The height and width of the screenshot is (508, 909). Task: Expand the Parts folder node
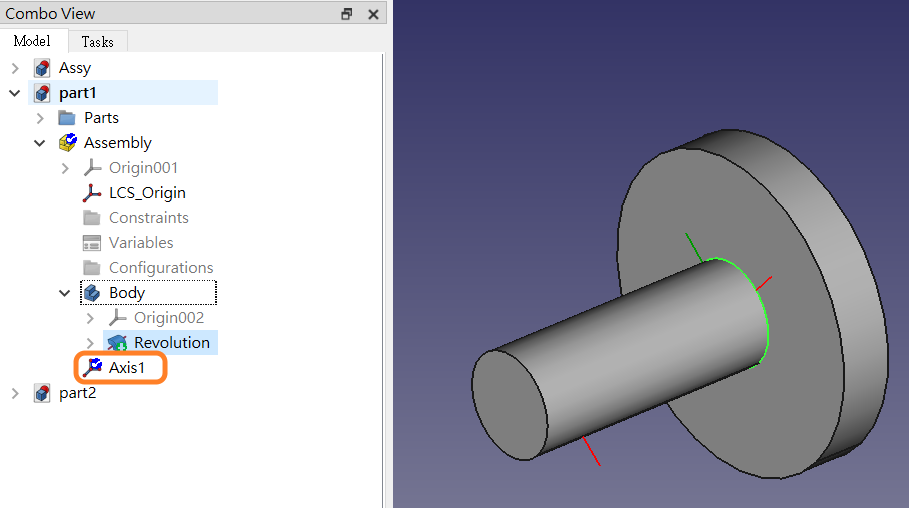[x=40, y=118]
